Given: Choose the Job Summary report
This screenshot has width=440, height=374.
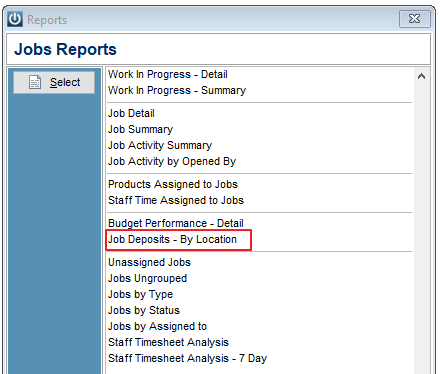Looking at the screenshot, I should click(140, 129).
